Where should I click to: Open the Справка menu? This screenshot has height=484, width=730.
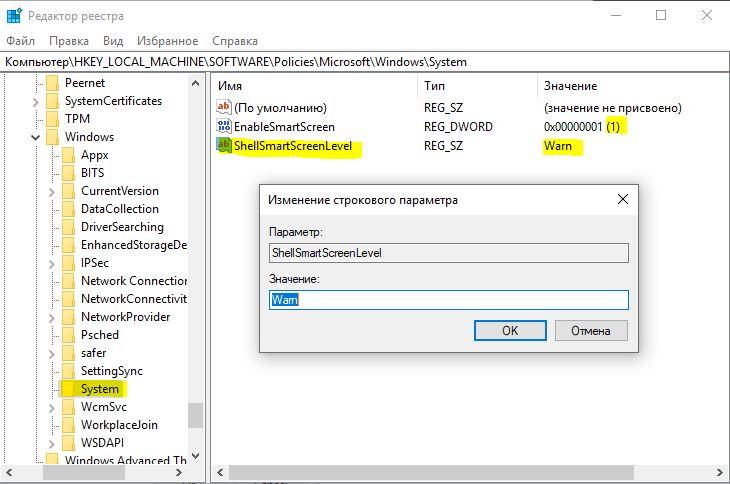click(235, 41)
